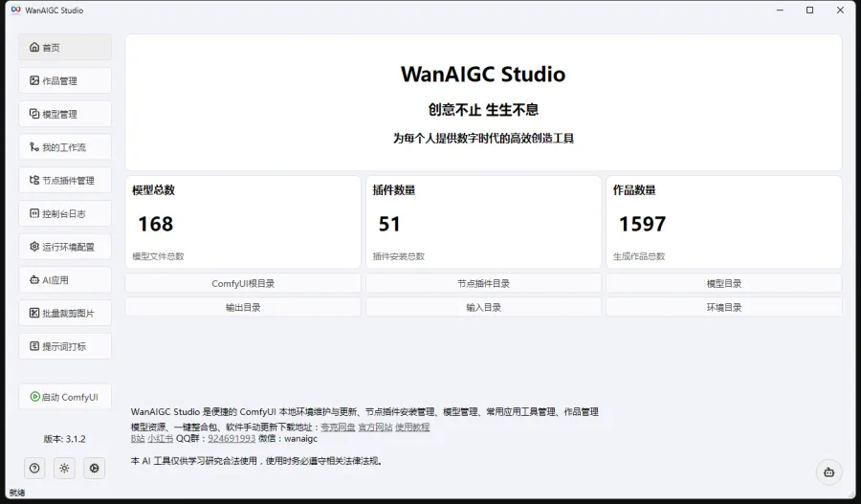Visit the 官方网站 link

tap(375, 427)
